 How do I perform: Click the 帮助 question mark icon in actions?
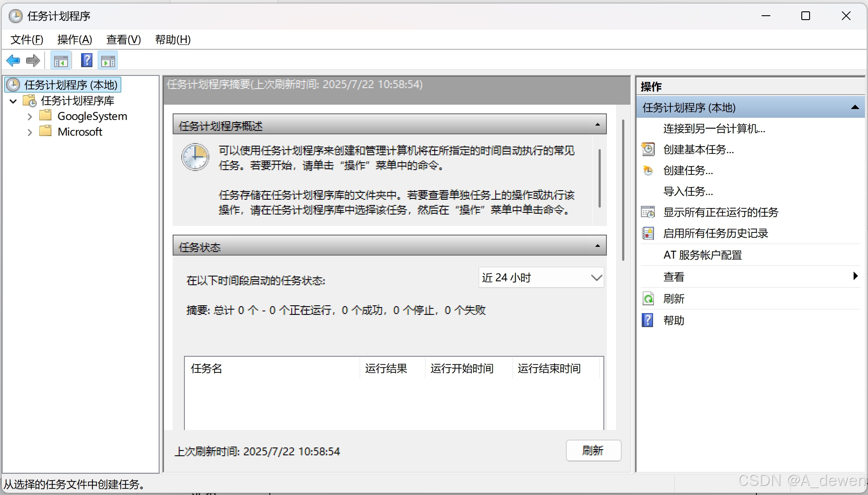648,320
